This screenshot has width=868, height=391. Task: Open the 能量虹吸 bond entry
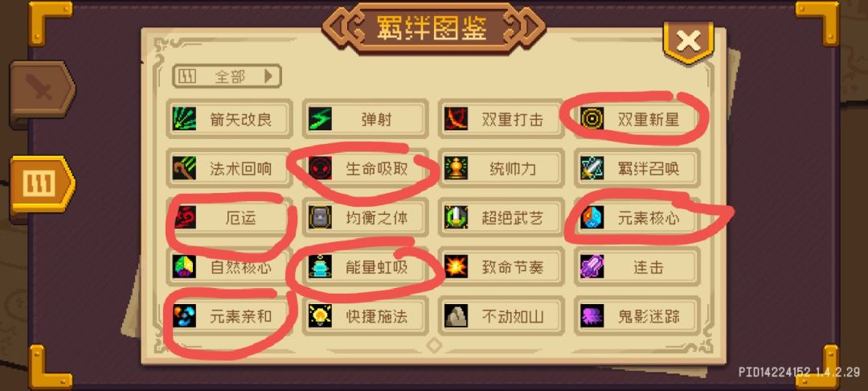(366, 267)
